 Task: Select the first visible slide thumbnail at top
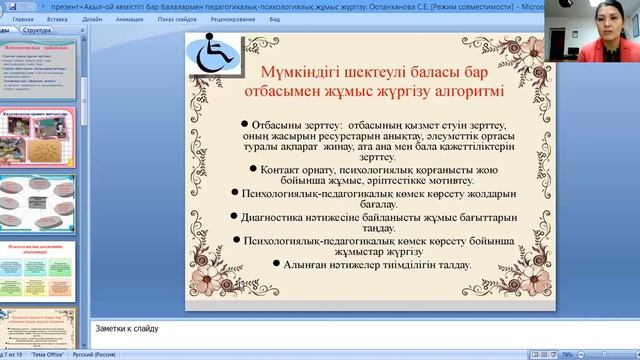click(38, 69)
